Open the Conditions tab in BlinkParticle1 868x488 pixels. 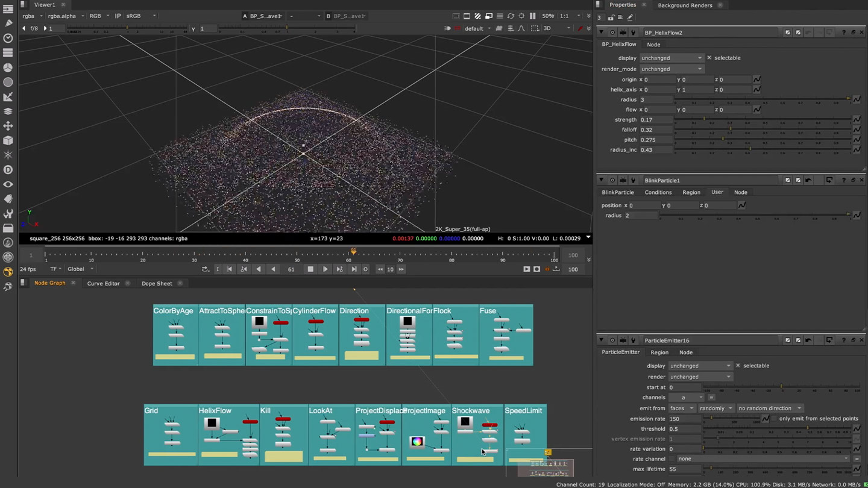click(658, 192)
